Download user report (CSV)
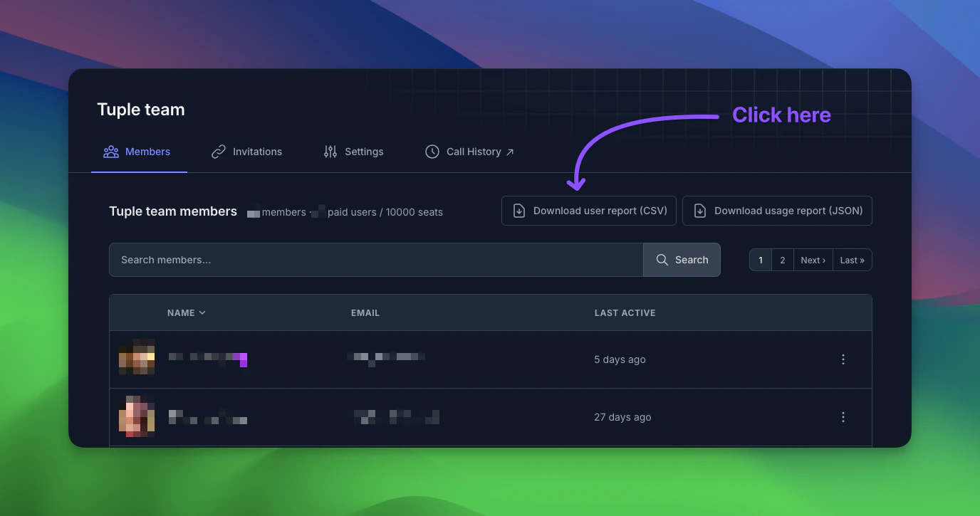980x516 pixels. (x=589, y=211)
